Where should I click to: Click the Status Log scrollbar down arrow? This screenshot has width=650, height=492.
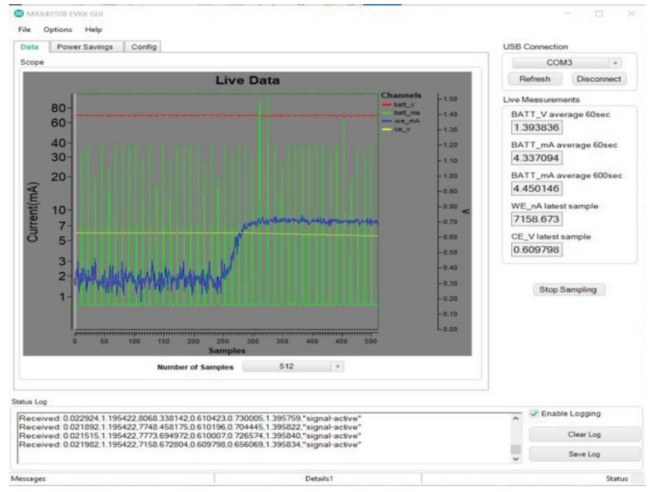pos(516,458)
